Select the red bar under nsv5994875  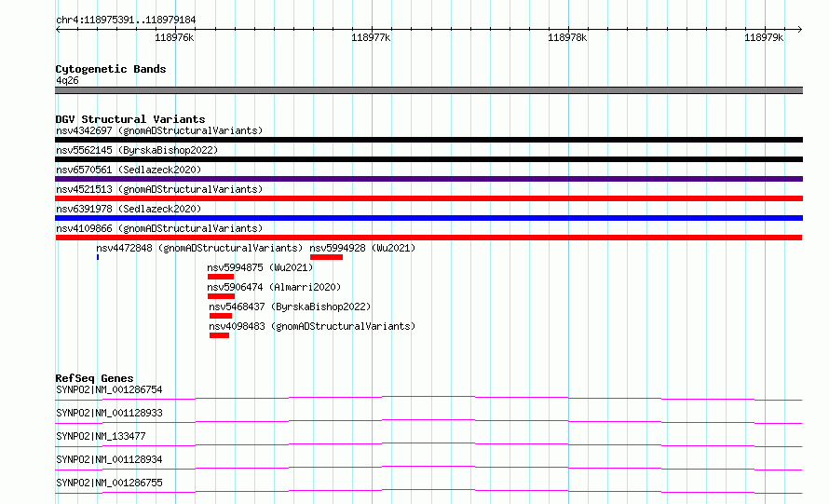(221, 277)
